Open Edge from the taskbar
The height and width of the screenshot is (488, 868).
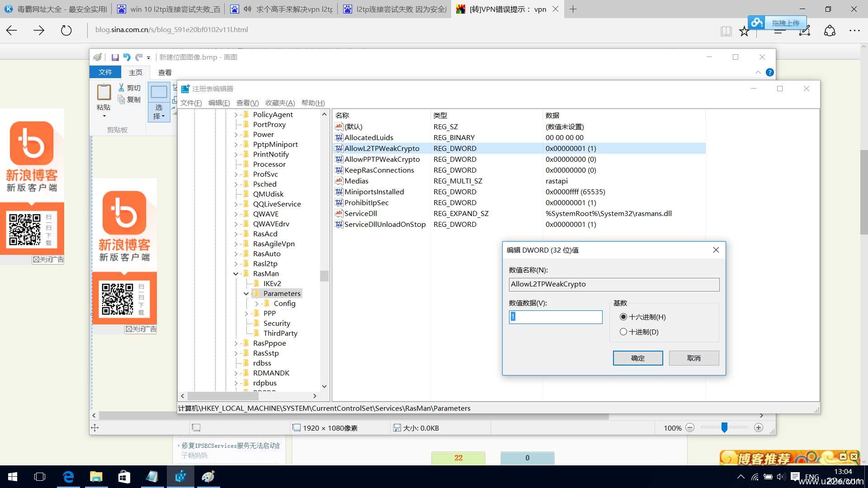pyautogui.click(x=68, y=477)
